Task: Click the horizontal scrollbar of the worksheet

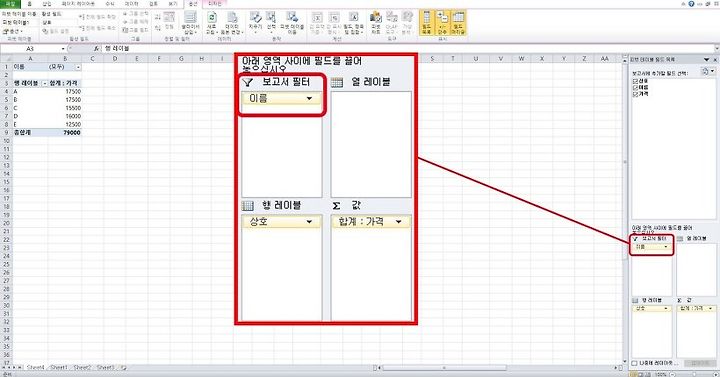Action: pyautogui.click(x=444, y=368)
